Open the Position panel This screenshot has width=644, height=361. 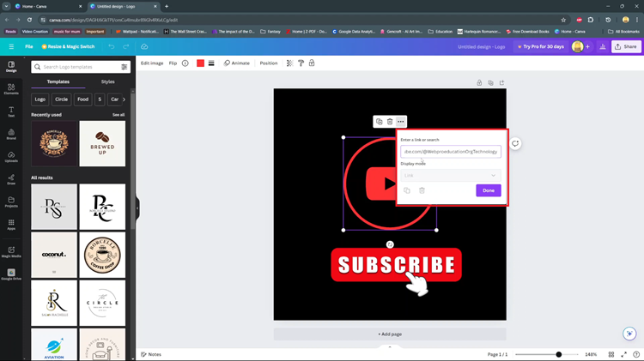pyautogui.click(x=269, y=63)
